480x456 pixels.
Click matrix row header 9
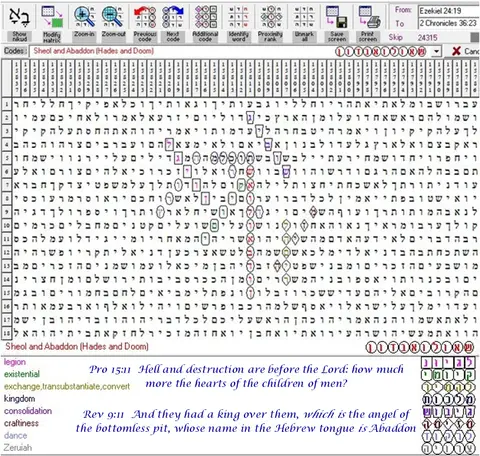point(6,212)
